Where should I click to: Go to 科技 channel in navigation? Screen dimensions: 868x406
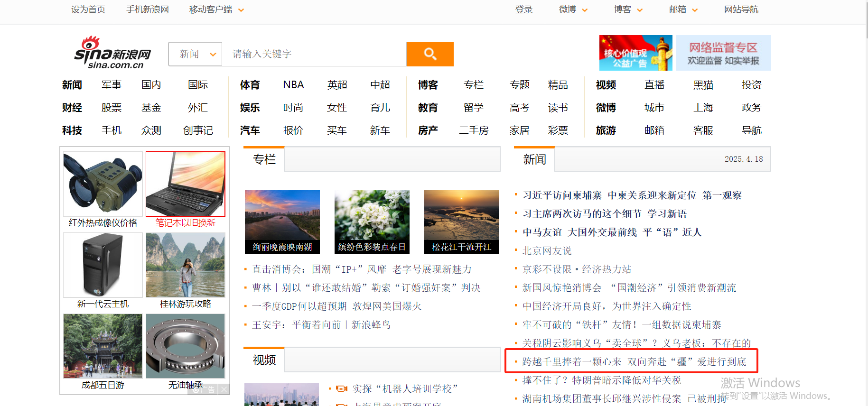(x=72, y=130)
